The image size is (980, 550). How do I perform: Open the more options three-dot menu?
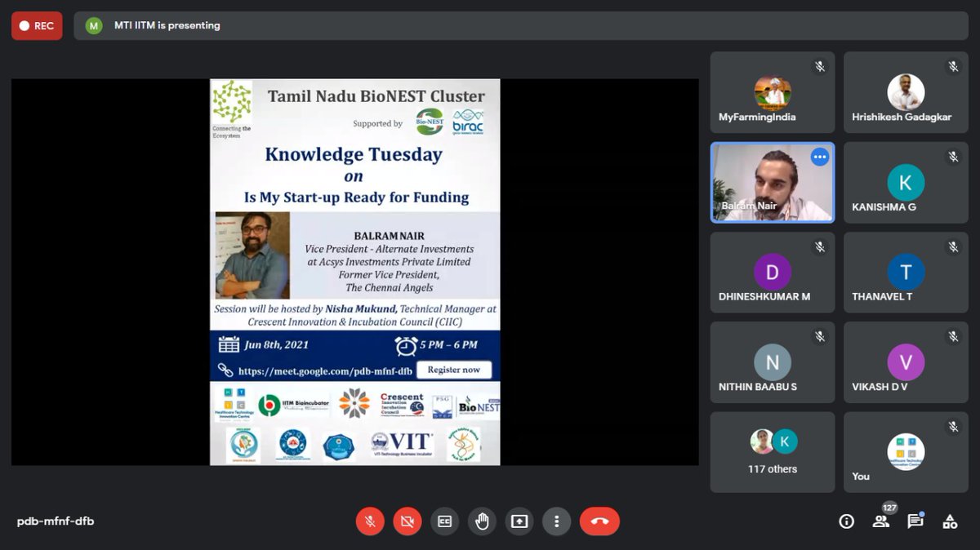[x=557, y=521]
